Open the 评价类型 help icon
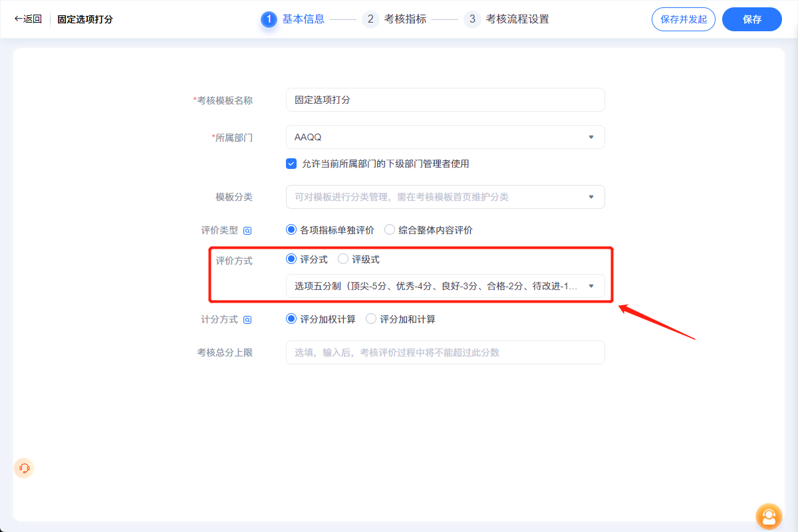The image size is (798, 532). point(247,230)
